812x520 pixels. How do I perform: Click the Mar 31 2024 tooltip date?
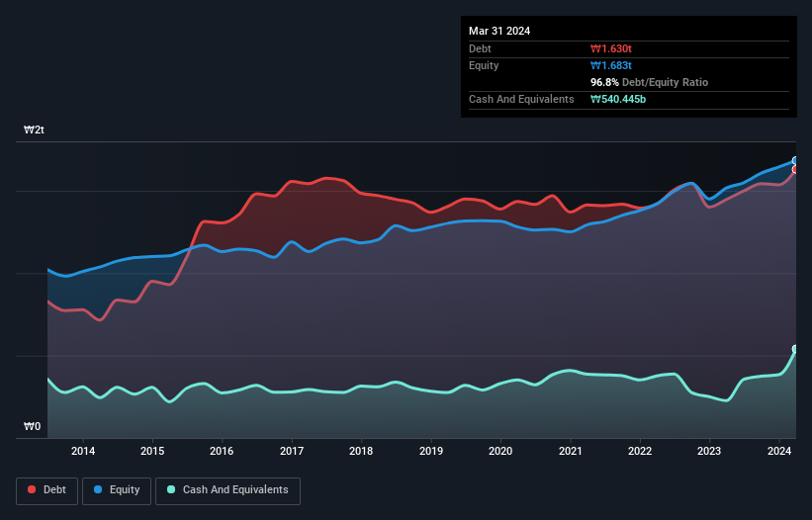click(x=499, y=31)
